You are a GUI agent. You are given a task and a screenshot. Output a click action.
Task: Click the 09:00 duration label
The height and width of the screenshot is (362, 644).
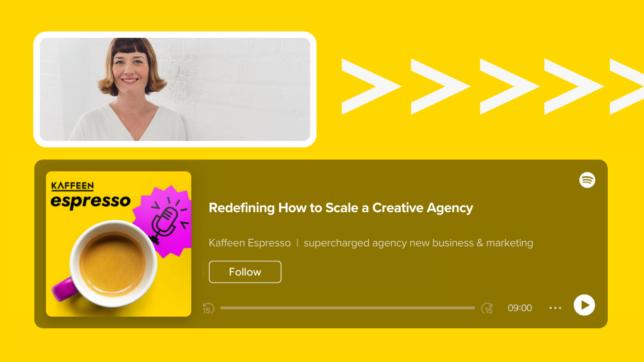coord(520,308)
